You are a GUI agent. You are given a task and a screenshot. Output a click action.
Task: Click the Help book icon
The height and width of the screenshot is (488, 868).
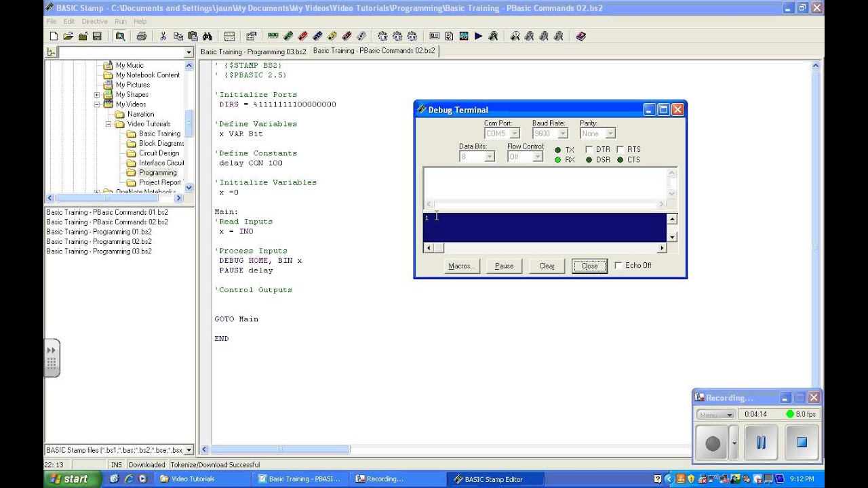[x=581, y=37]
